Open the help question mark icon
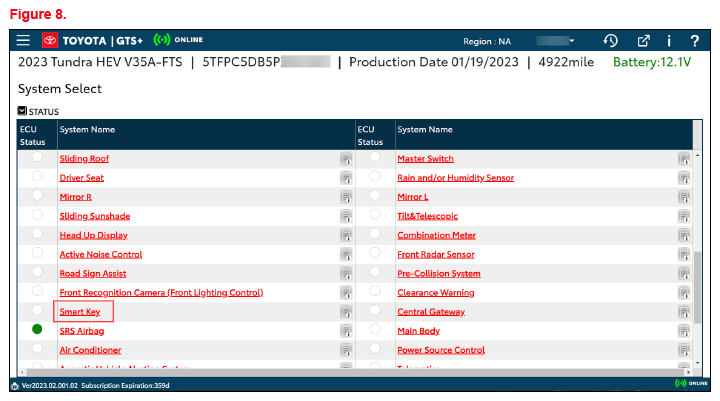Image resolution: width=720 pixels, height=401 pixels. (695, 41)
